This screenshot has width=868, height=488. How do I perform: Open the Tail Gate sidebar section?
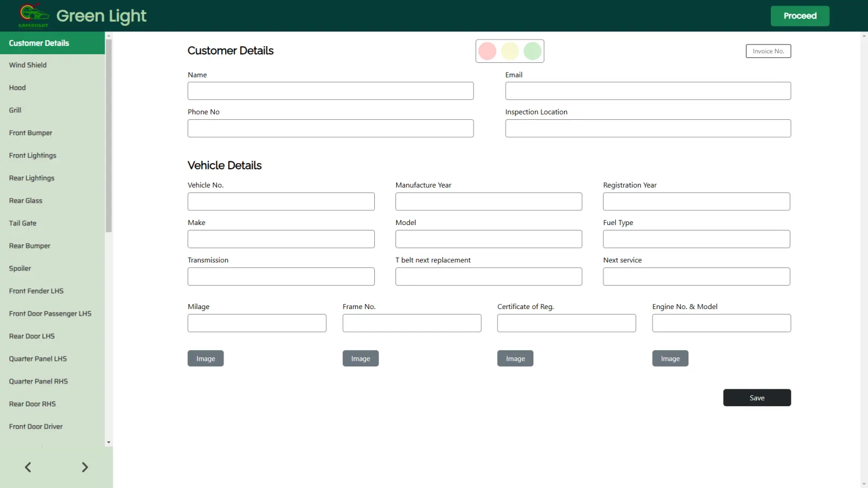[x=52, y=223]
